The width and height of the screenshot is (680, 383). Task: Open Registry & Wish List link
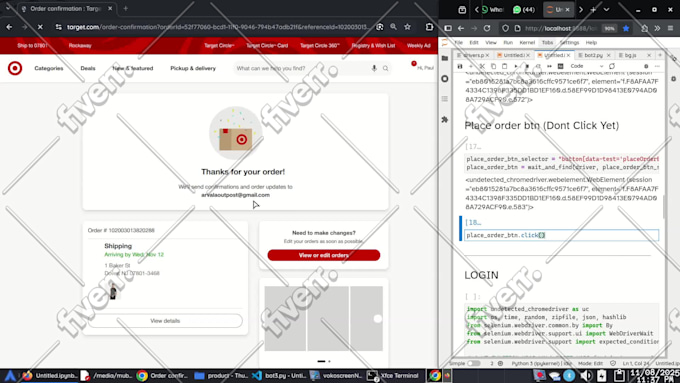pos(373,46)
